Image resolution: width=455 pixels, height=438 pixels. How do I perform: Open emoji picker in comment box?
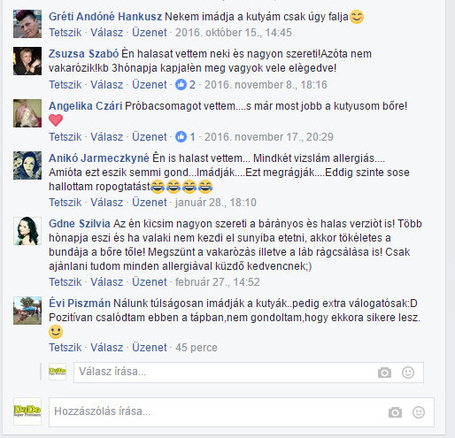click(x=419, y=412)
